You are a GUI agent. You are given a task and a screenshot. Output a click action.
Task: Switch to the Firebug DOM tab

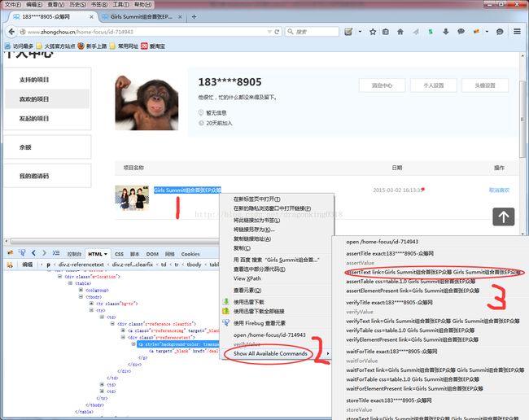pos(152,254)
